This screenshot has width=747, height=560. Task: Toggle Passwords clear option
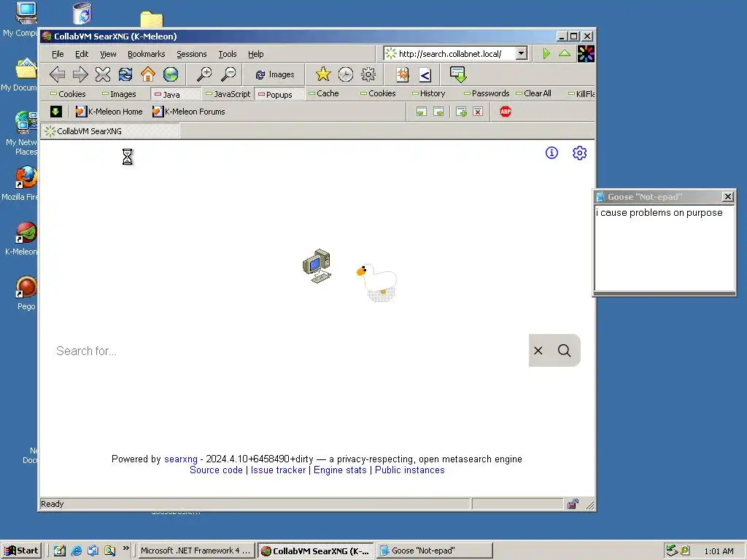pos(487,93)
